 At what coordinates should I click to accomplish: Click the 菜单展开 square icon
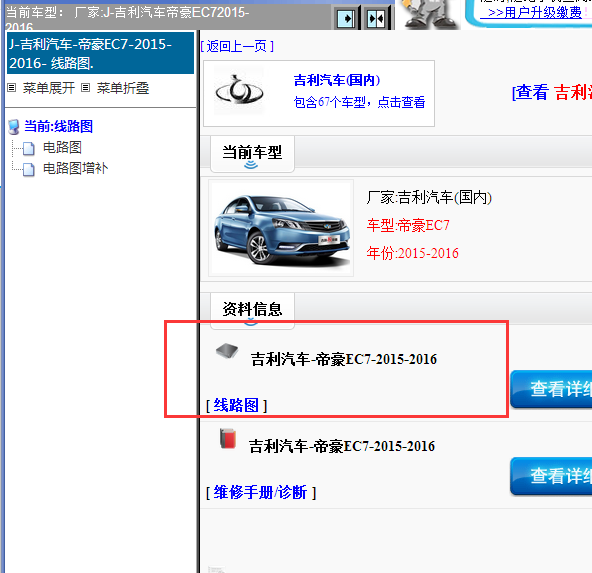pyautogui.click(x=12, y=88)
